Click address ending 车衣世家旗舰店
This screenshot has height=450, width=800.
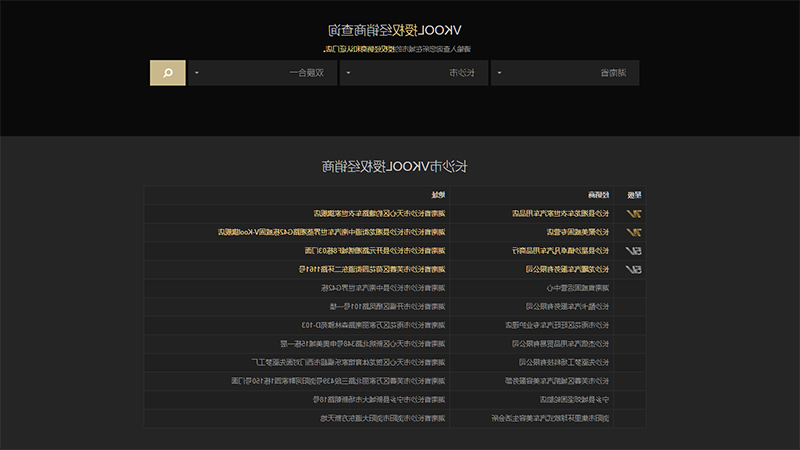(380, 214)
